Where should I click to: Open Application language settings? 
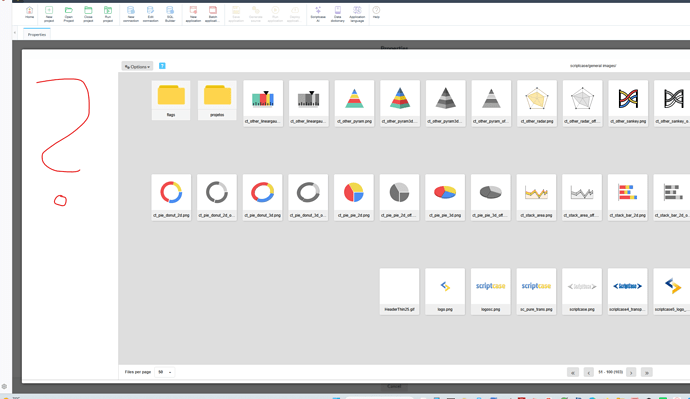[357, 14]
